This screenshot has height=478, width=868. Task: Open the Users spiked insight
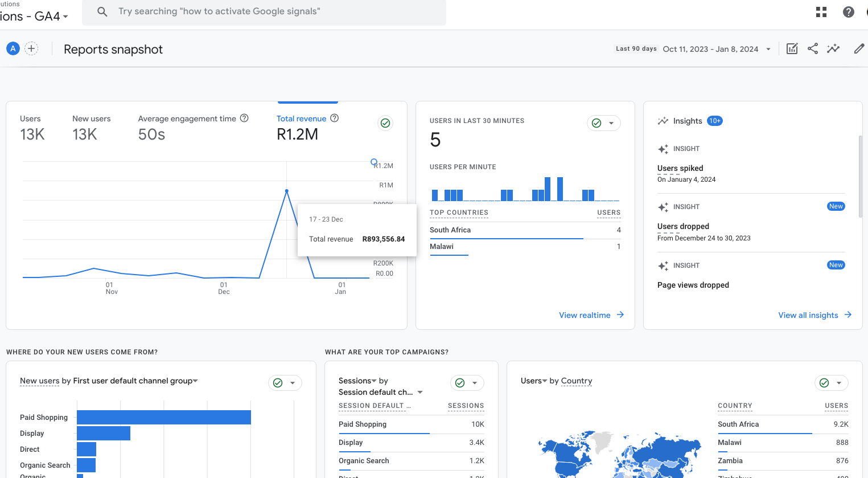pos(680,168)
